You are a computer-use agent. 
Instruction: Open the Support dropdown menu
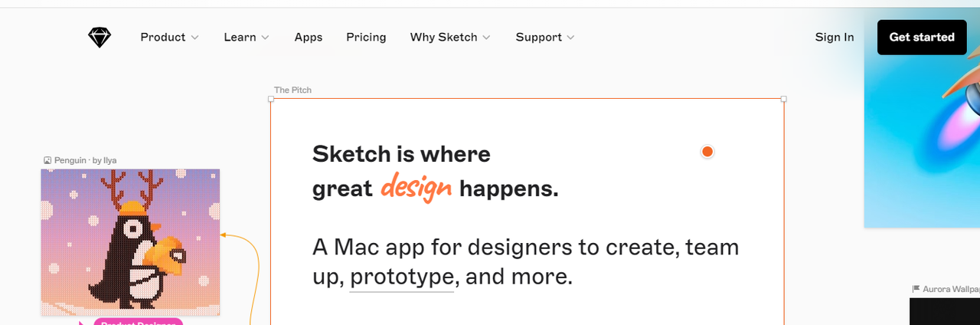(x=544, y=38)
